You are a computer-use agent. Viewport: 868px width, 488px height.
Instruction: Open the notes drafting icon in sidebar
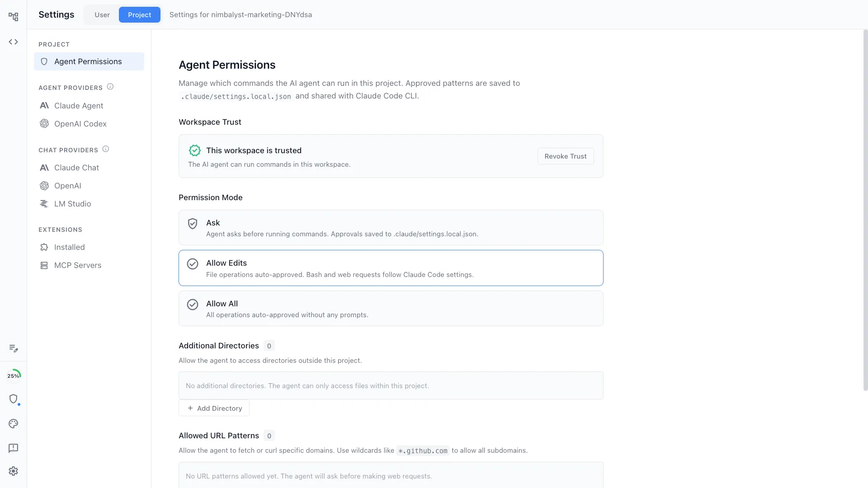pyautogui.click(x=14, y=349)
